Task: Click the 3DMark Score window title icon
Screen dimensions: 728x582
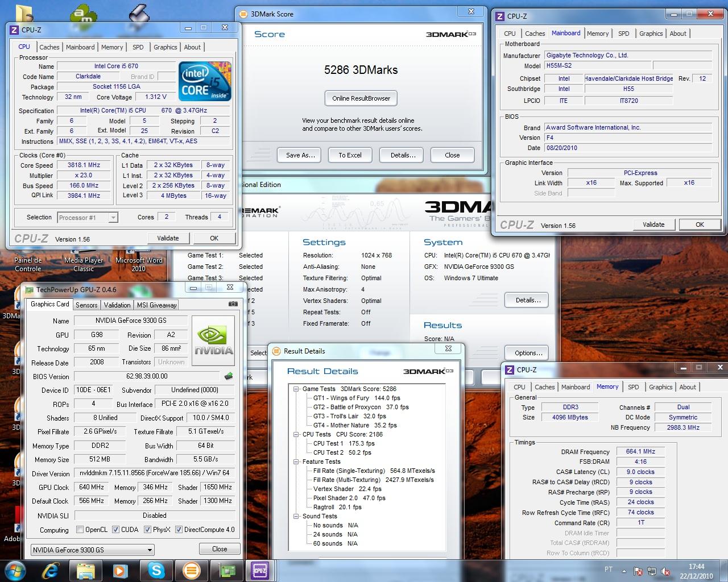Action: pyautogui.click(x=243, y=14)
